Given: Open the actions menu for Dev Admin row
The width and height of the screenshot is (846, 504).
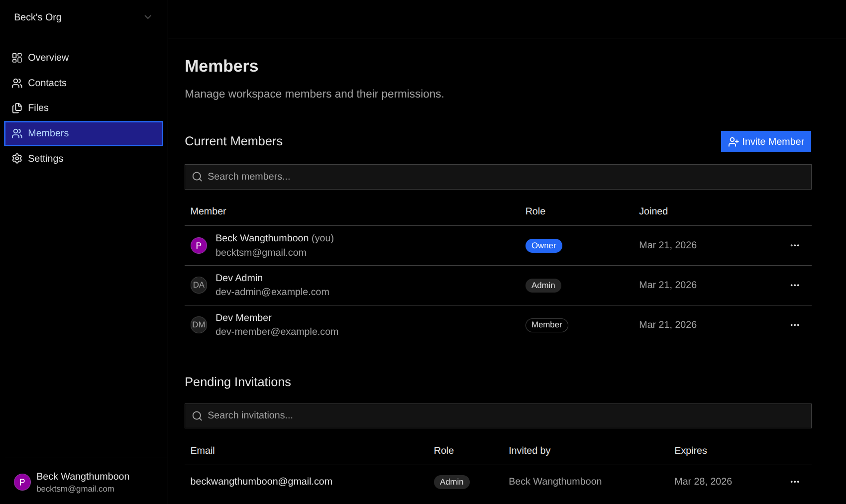Looking at the screenshot, I should (x=794, y=285).
